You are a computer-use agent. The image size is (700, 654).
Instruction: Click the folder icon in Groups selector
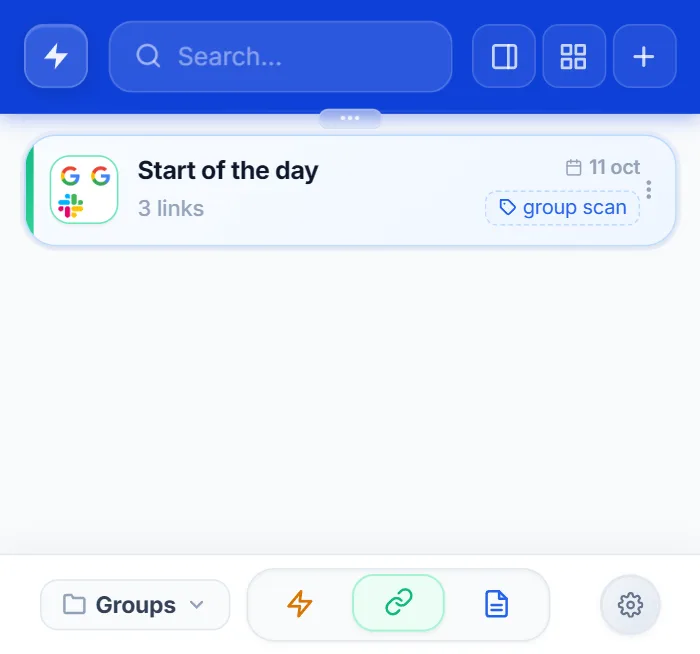pos(74,604)
